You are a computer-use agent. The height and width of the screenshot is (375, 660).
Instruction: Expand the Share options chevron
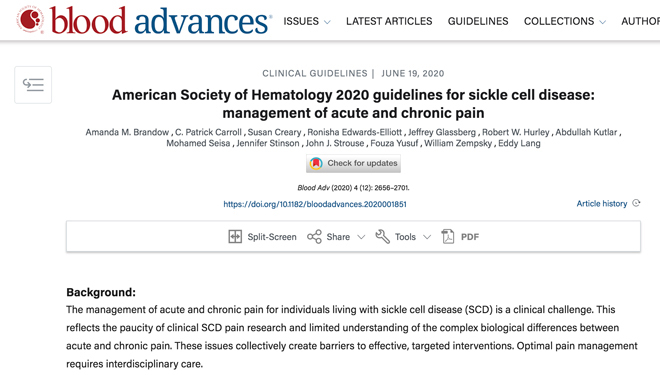tap(361, 237)
